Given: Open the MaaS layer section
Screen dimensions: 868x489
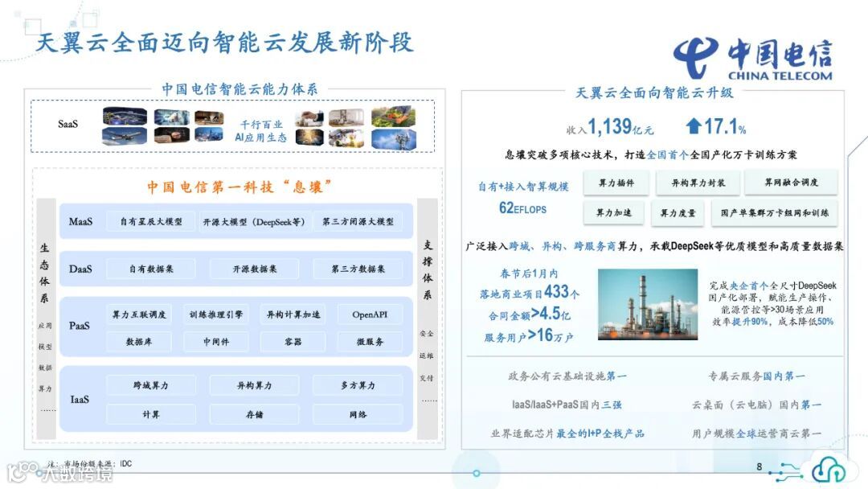Looking at the screenshot, I should click(x=80, y=222).
